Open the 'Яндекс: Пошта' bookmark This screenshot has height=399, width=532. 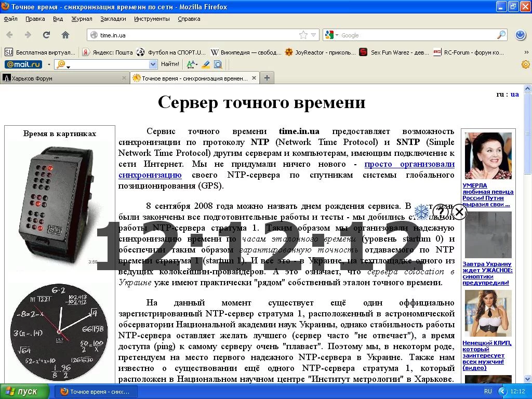pyautogui.click(x=108, y=52)
